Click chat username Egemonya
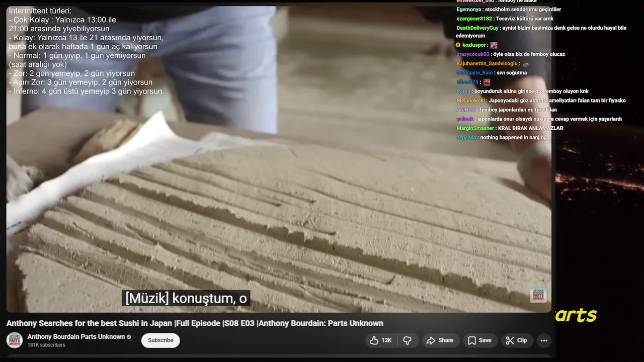 469,10
